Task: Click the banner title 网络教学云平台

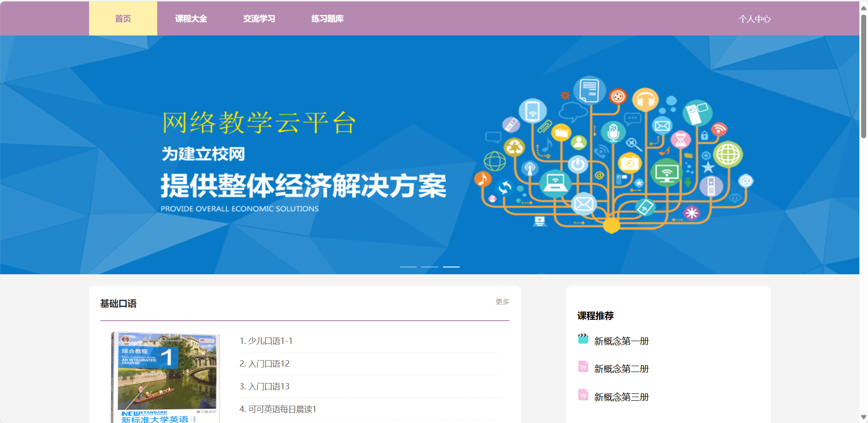Action: [259, 123]
